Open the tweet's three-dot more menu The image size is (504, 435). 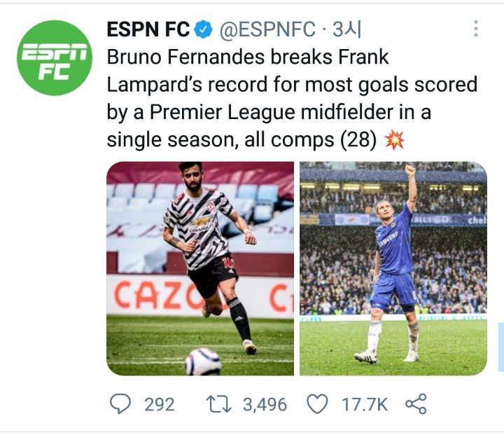(x=476, y=29)
